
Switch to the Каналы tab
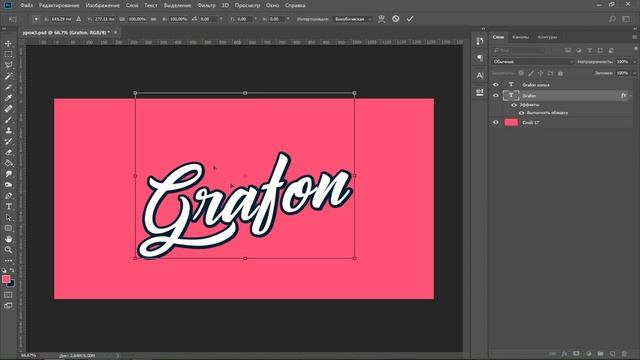(520, 37)
